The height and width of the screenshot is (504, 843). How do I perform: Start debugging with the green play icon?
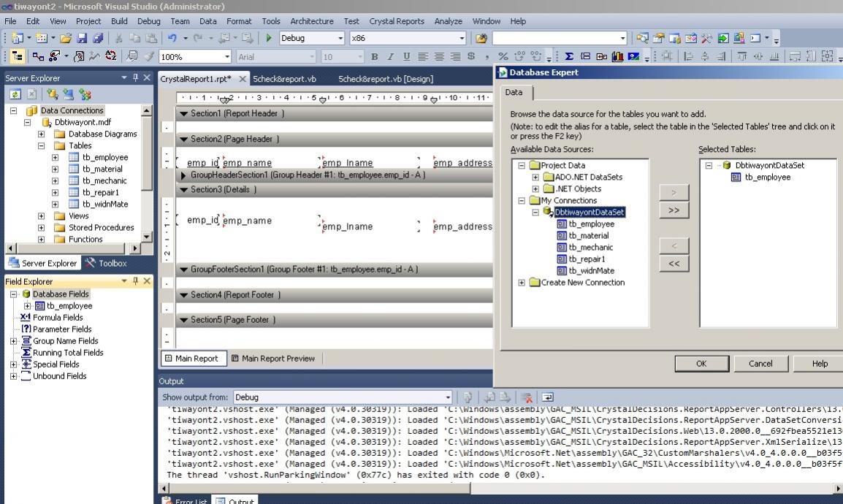pos(269,38)
